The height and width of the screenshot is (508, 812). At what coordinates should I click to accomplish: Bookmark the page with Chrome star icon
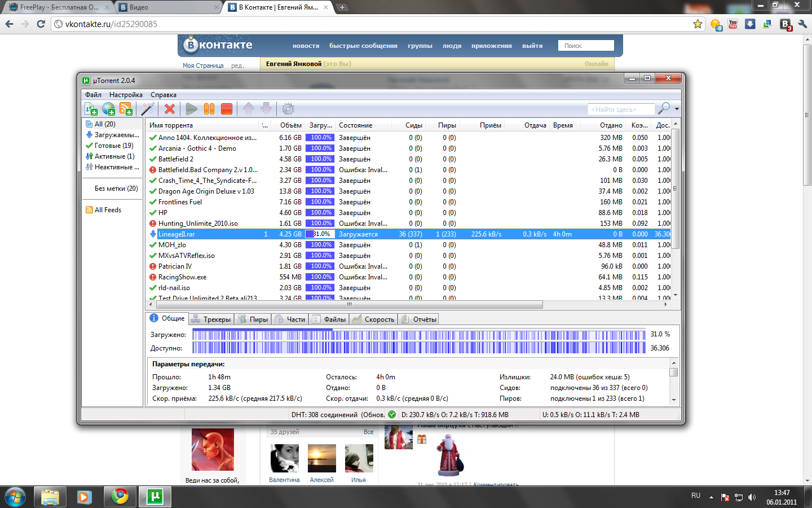pyautogui.click(x=698, y=24)
